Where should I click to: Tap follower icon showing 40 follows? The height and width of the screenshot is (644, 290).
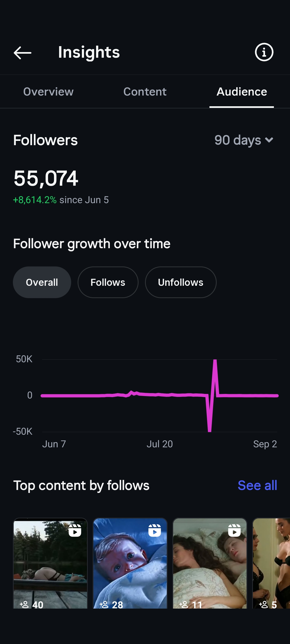(x=24, y=604)
